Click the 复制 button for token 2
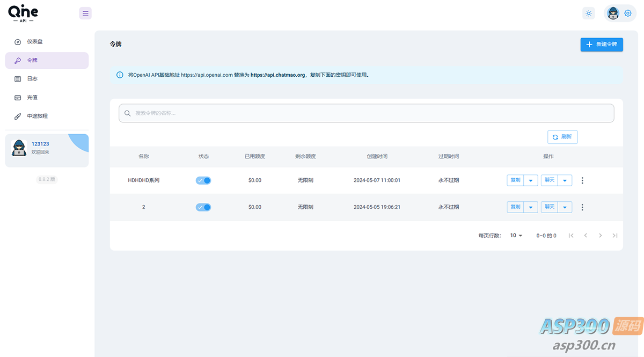Viewport: 644px width, 357px height. (515, 207)
